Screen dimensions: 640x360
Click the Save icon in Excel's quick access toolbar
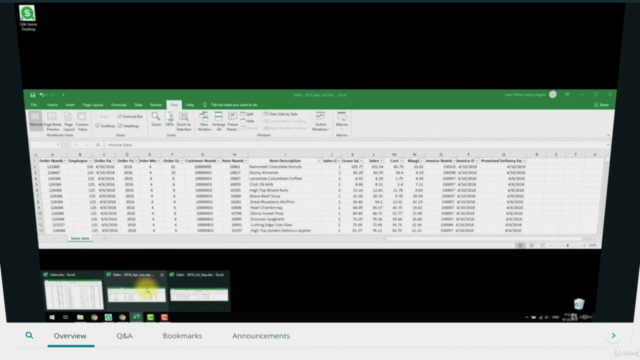[x=33, y=95]
